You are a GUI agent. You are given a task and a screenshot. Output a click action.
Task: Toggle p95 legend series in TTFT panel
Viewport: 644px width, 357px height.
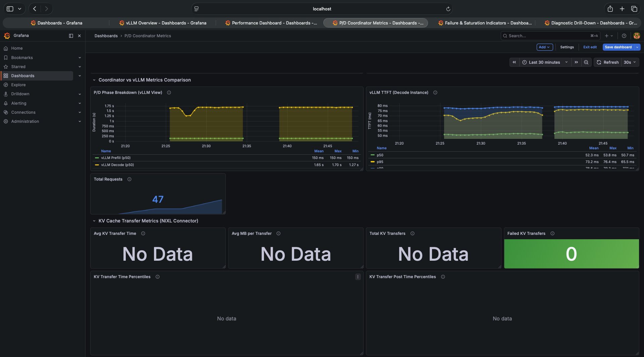point(380,162)
